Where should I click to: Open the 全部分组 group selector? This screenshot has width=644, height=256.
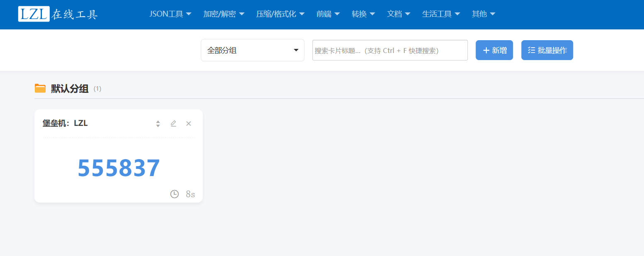tap(252, 50)
